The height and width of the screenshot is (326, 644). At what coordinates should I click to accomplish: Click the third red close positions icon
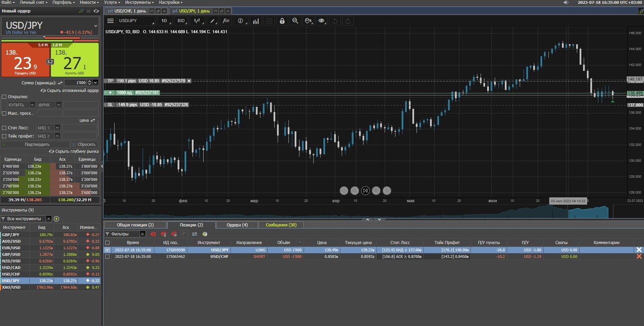(174, 234)
